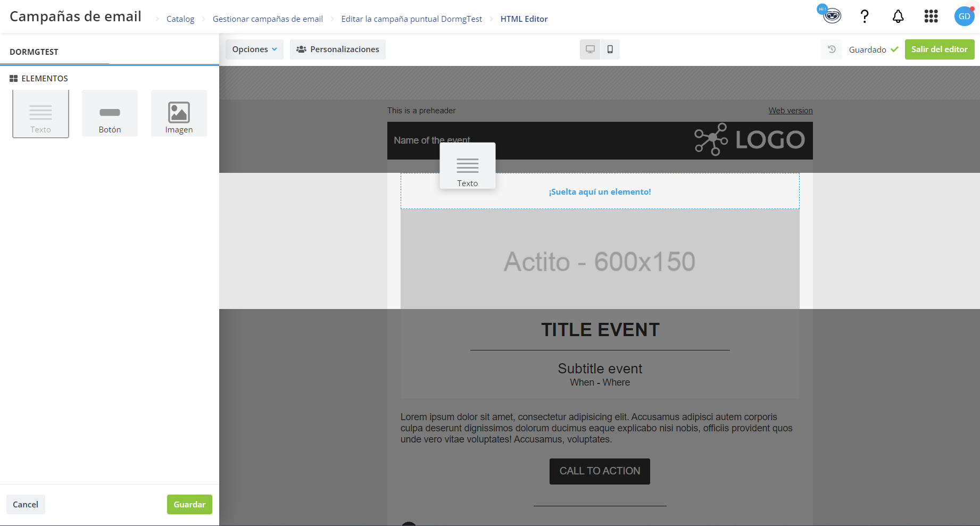
Task: Click the ¡Suelta aquí un elemento! drop zone
Action: point(600,191)
